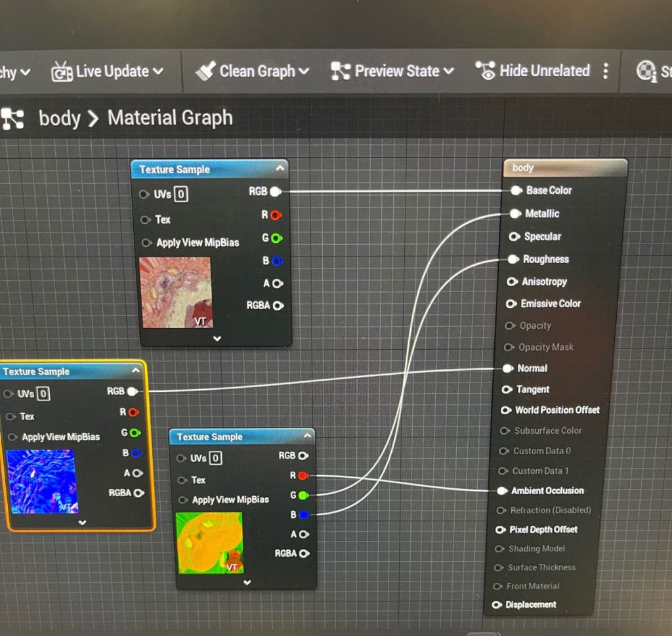Image resolution: width=672 pixels, height=636 pixels.
Task: Collapse the bottom green-texture Texture Sample node arrow
Action: coord(307,435)
